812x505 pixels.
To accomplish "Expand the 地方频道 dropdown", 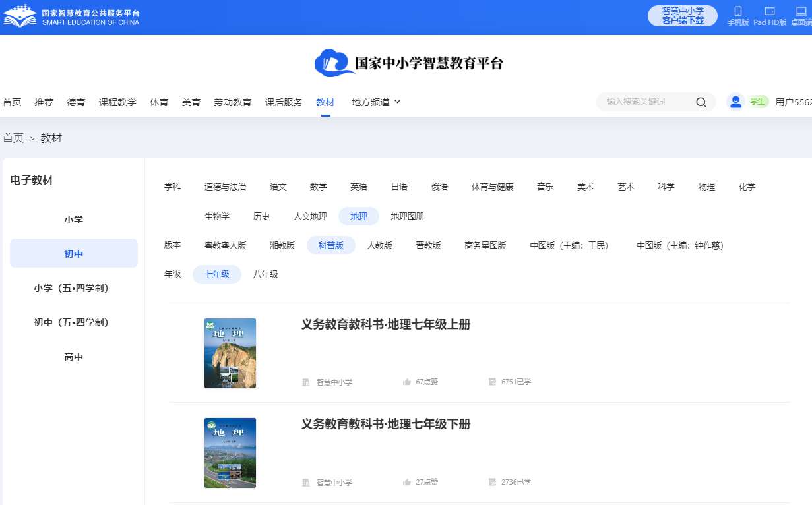I will (x=376, y=102).
